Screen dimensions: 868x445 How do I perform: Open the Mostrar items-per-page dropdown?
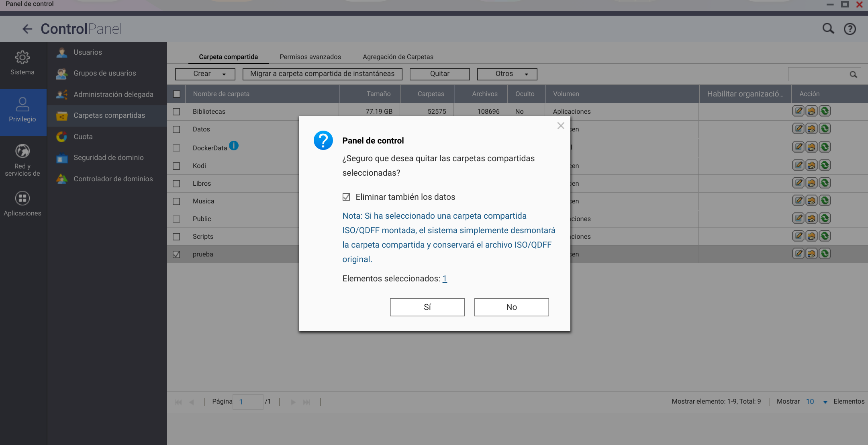[x=825, y=402]
